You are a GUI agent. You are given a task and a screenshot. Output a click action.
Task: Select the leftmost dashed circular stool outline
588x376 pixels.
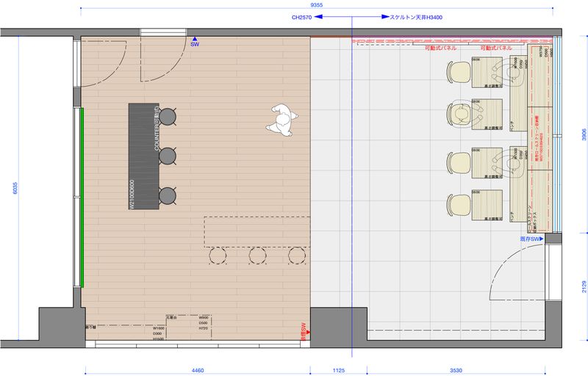point(218,256)
